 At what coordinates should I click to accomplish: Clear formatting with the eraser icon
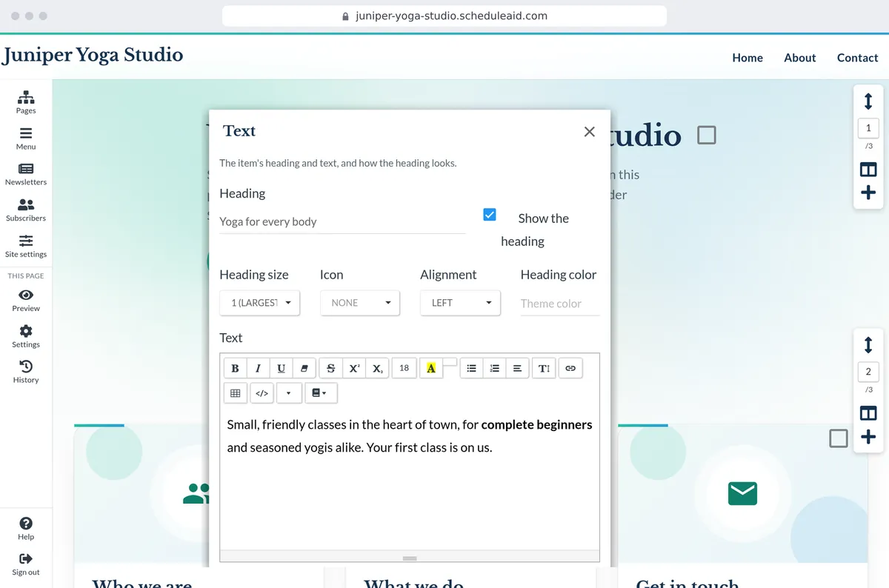point(304,368)
